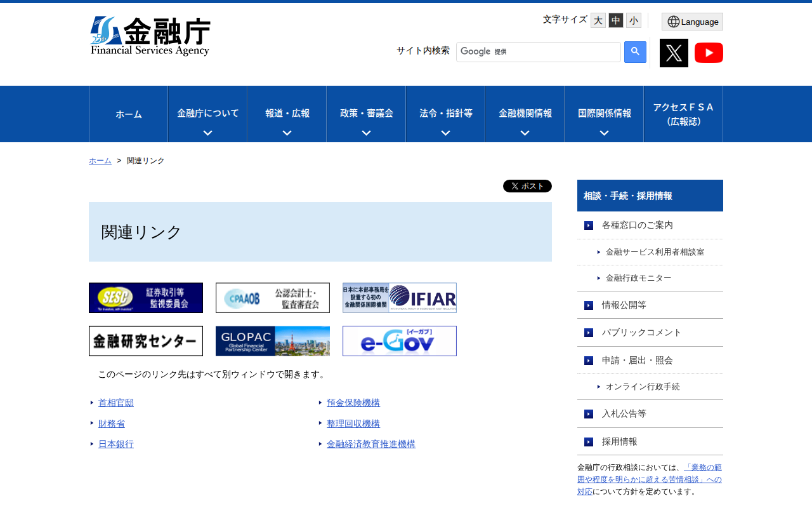
Task: Set font size to small (小)
Action: 634,20
